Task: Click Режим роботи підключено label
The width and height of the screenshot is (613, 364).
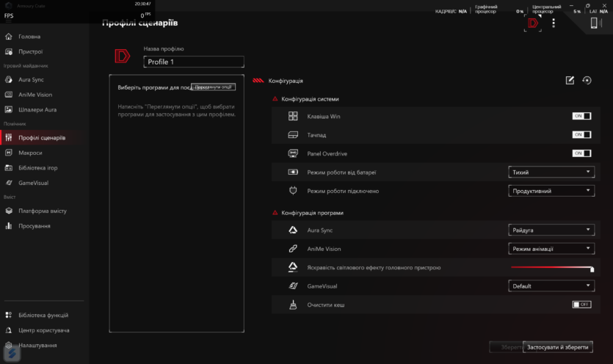Action: (x=343, y=191)
